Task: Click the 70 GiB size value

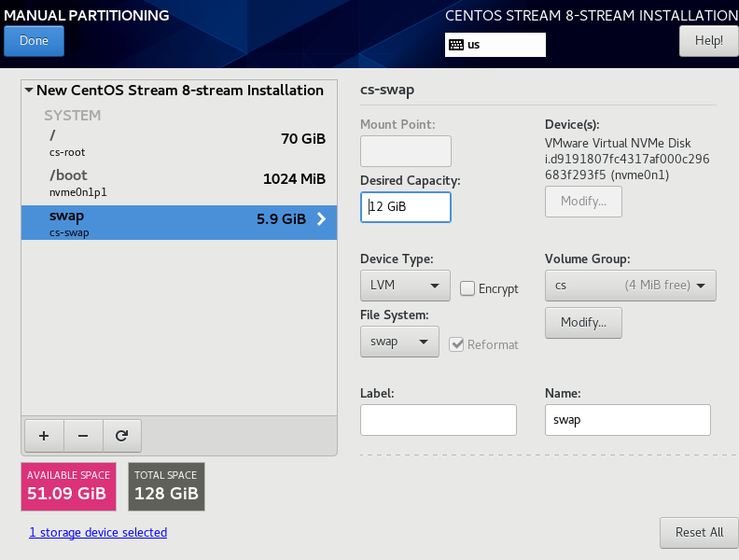Action: pos(303,138)
